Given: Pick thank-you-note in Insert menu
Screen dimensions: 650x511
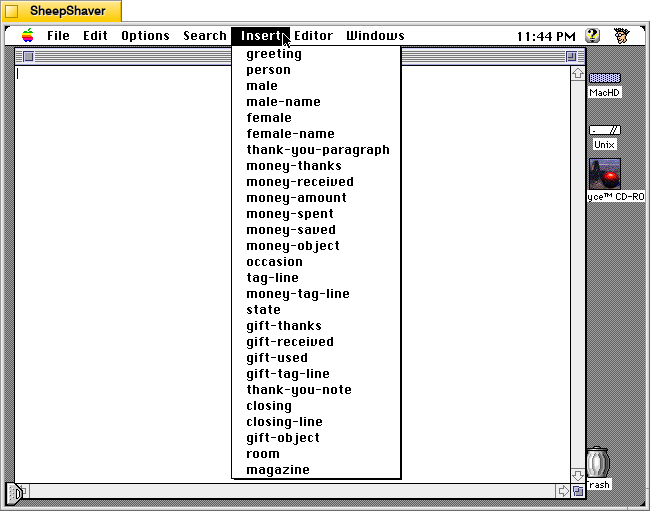Looking at the screenshot, I should click(x=316, y=390).
